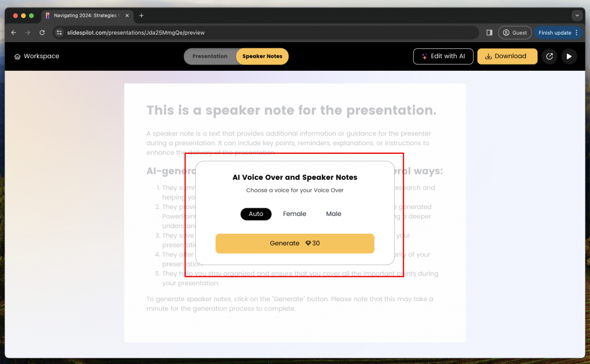Click the Download button
The height and width of the screenshot is (364, 590).
point(507,56)
